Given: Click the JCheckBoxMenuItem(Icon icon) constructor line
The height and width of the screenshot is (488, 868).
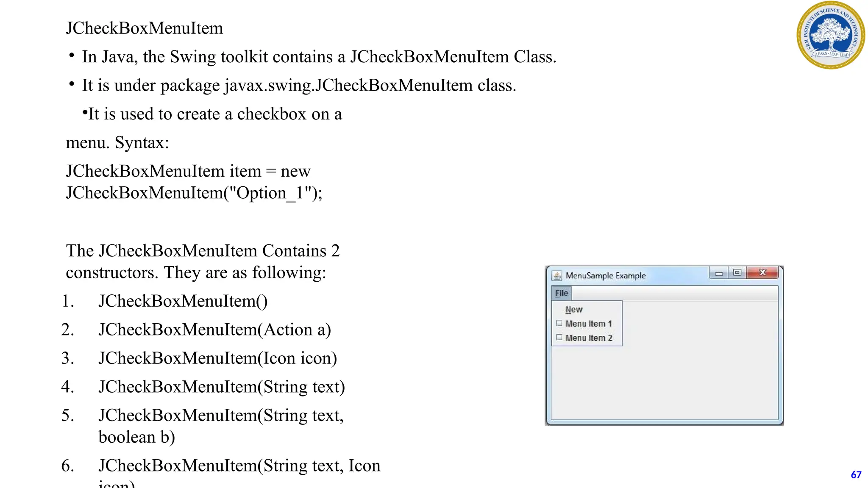Looking at the screenshot, I should pyautogui.click(x=217, y=358).
